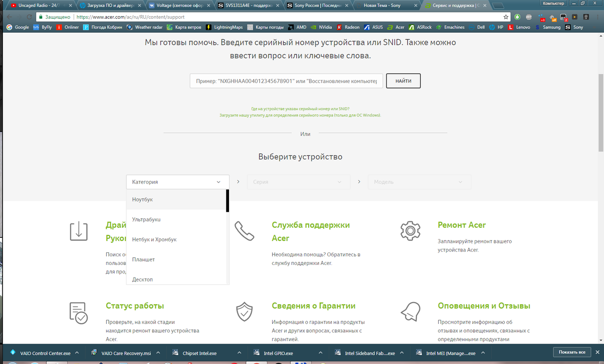Open the Weather radar bookmark
Screen dimensions: 604x364
[145, 27]
